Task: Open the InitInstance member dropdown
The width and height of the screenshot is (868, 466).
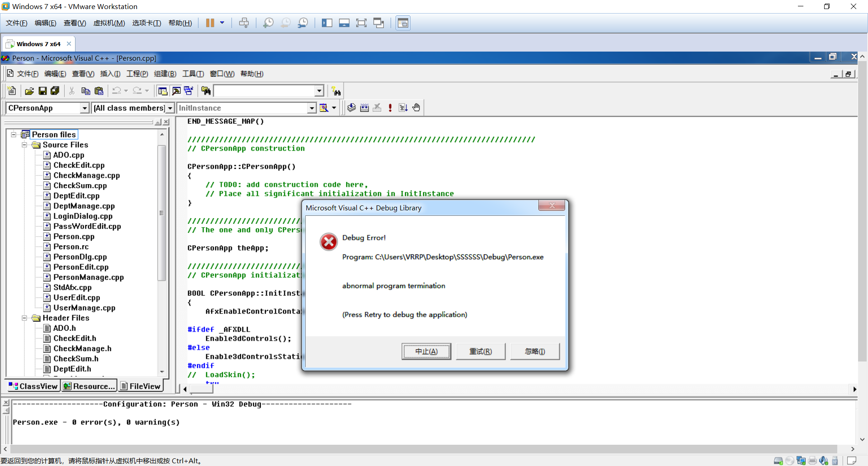Action: 311,108
